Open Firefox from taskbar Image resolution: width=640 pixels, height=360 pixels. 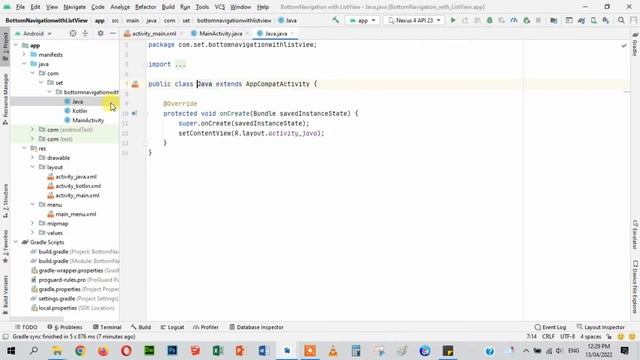pos(103,351)
